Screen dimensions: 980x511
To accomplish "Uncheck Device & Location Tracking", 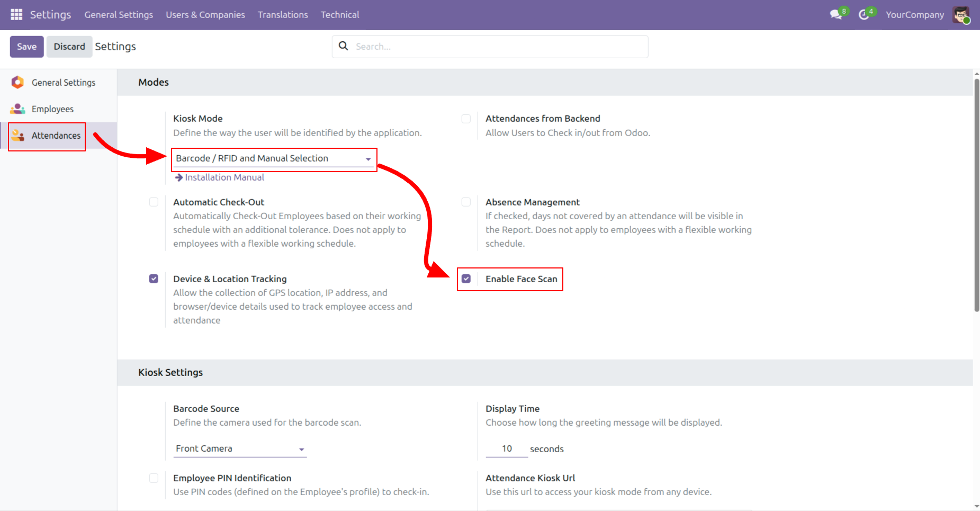I will (154, 279).
